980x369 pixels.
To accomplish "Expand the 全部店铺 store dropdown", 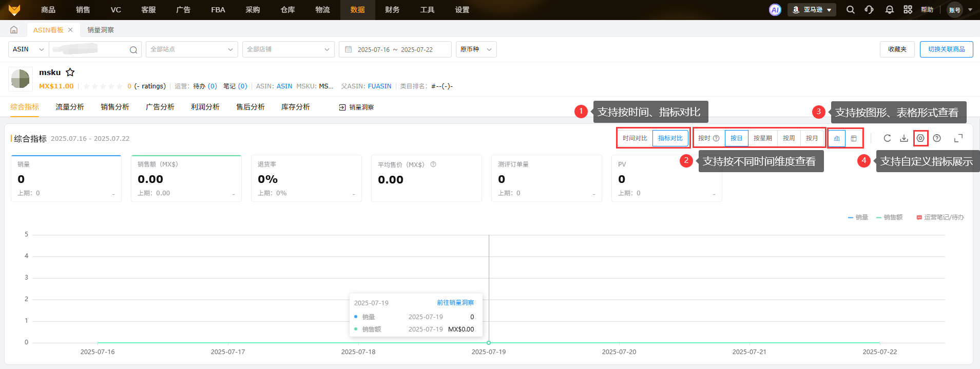I will pyautogui.click(x=287, y=49).
